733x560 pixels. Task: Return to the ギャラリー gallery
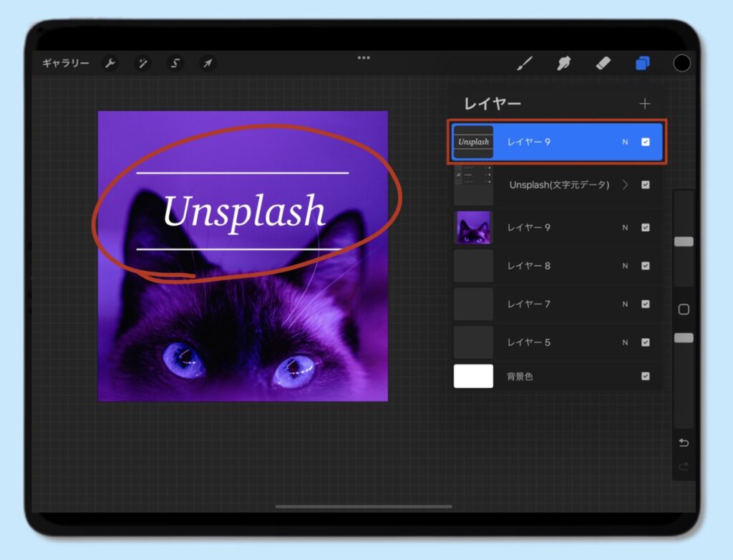pos(65,63)
